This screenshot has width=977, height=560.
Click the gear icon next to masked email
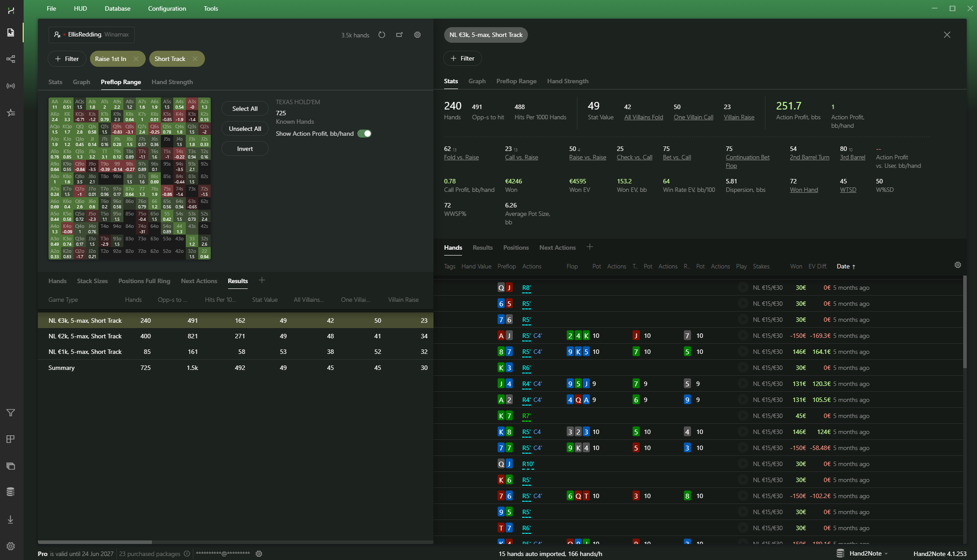tap(259, 554)
